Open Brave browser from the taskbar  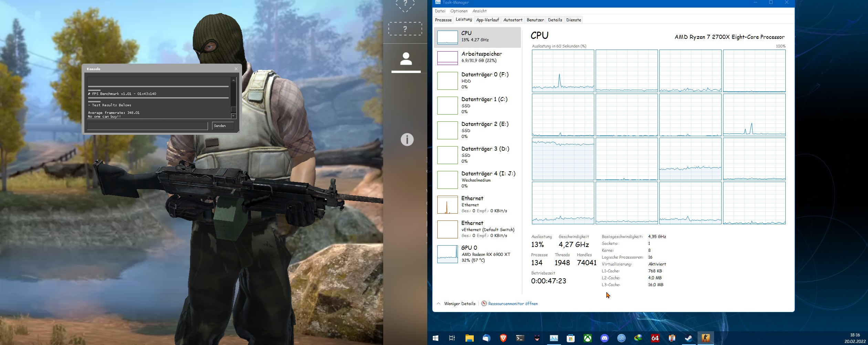[503, 338]
